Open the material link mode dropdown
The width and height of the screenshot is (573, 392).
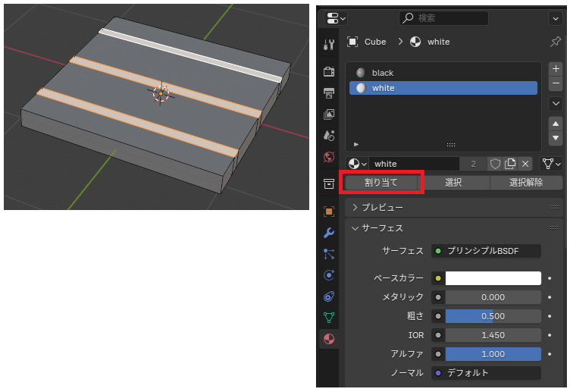point(551,164)
